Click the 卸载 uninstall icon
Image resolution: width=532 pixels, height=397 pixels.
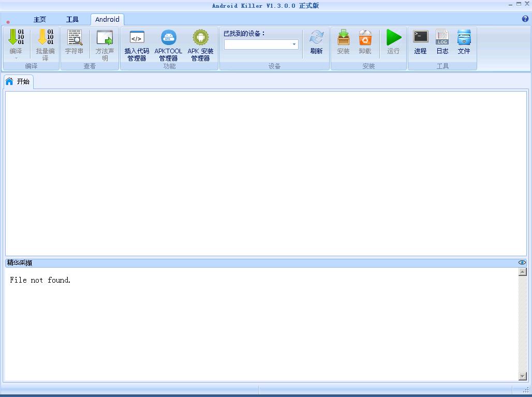click(x=365, y=37)
